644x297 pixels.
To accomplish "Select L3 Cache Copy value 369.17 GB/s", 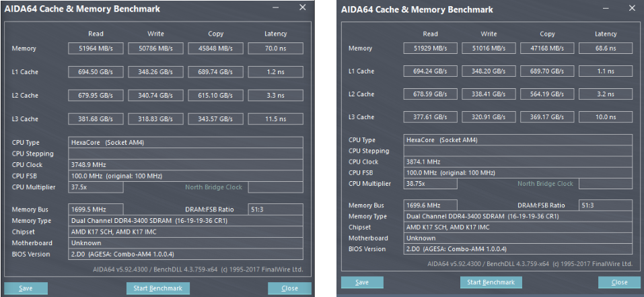I will [547, 117].
